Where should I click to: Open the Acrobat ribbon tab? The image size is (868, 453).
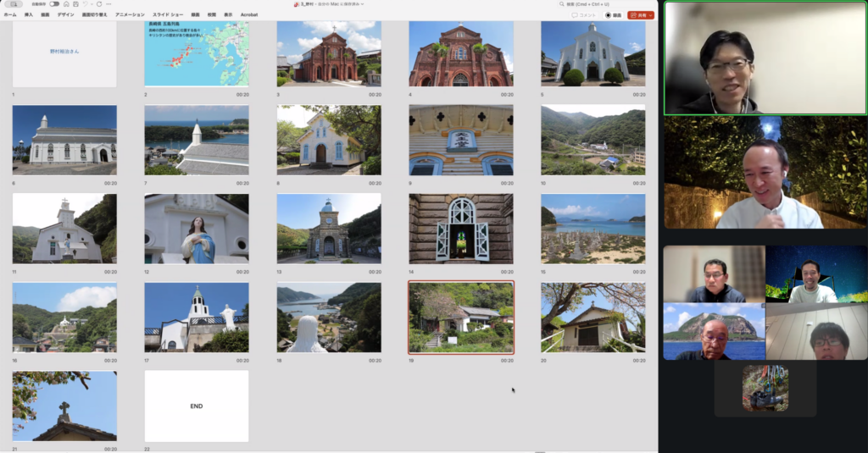point(249,15)
